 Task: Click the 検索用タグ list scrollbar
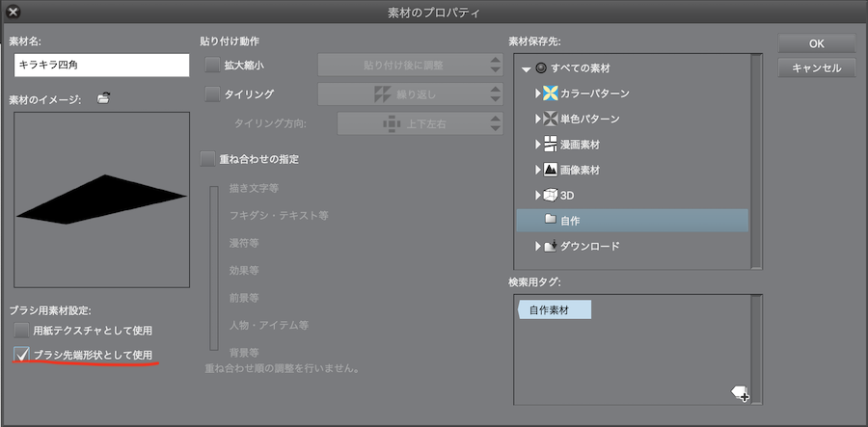(756, 349)
